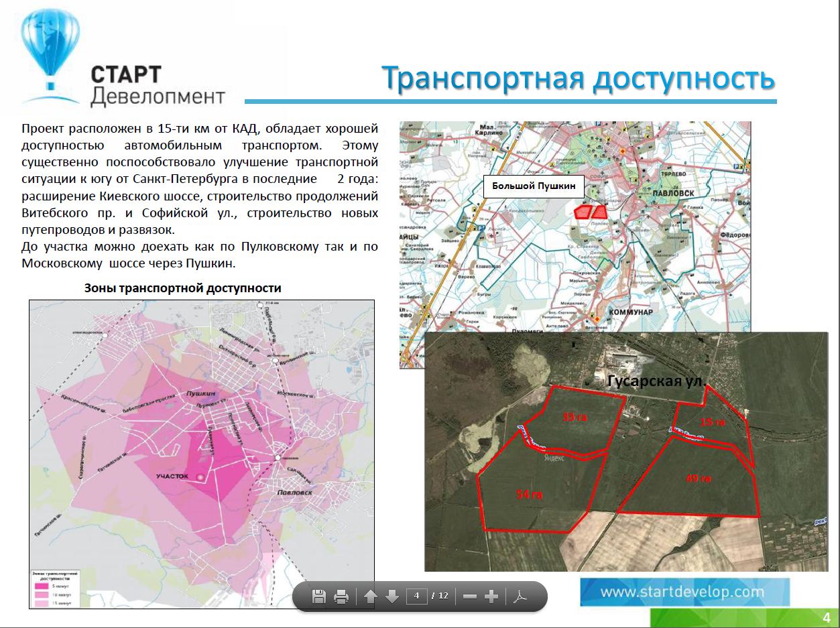Go to previous page with up arrow
The height and width of the screenshot is (628, 840).
(x=370, y=596)
